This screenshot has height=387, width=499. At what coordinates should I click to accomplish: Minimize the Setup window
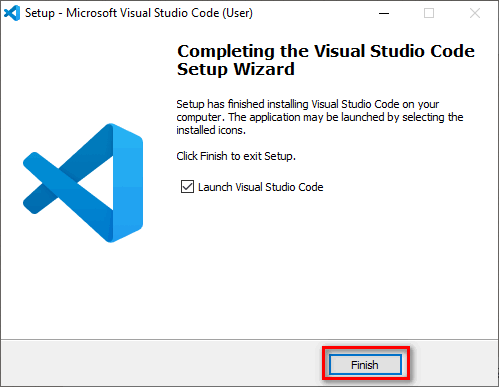tap(384, 13)
